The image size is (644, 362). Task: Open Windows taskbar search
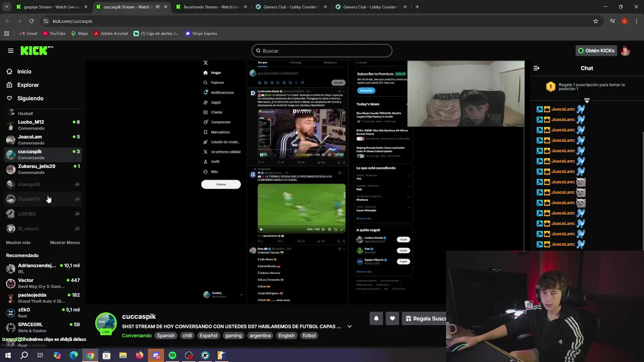pyautogui.click(x=24, y=355)
